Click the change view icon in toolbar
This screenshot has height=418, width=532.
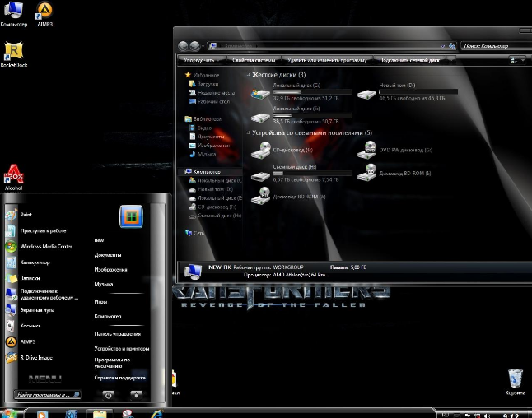point(513,60)
